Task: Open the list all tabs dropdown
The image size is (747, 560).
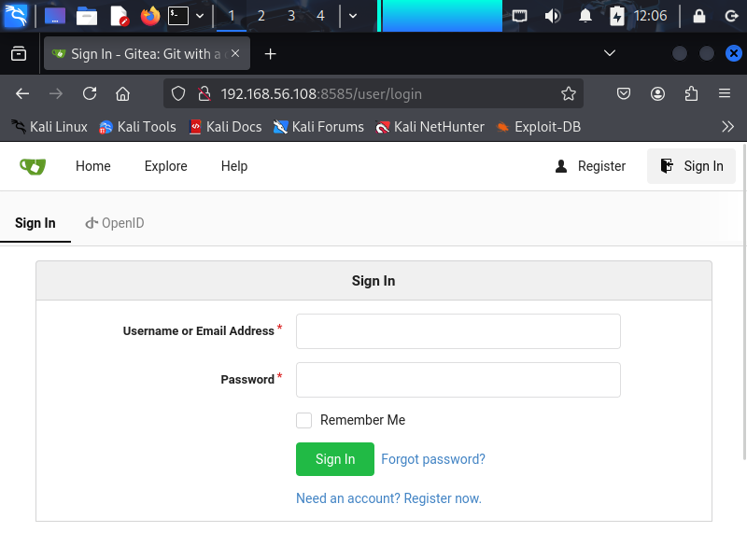Action: tap(610, 53)
